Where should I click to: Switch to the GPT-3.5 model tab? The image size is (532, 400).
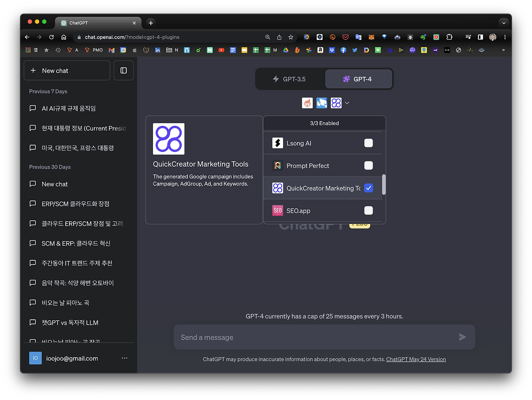[290, 79]
